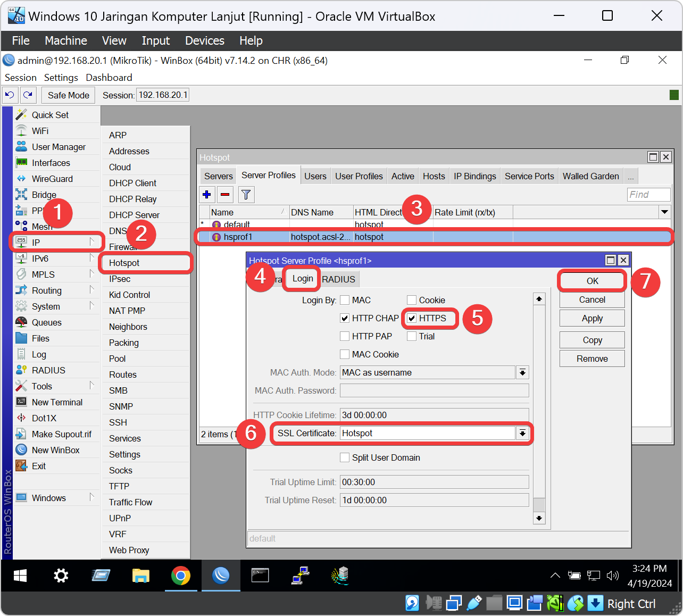The width and height of the screenshot is (683, 616).
Task: Open the User Profiles tab
Action: coord(359,176)
